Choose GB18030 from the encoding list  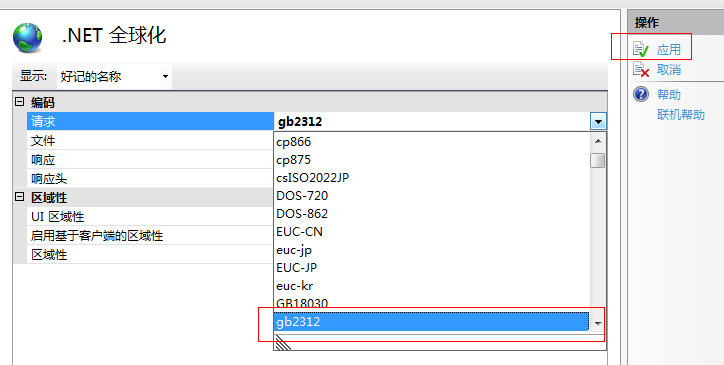(432, 304)
